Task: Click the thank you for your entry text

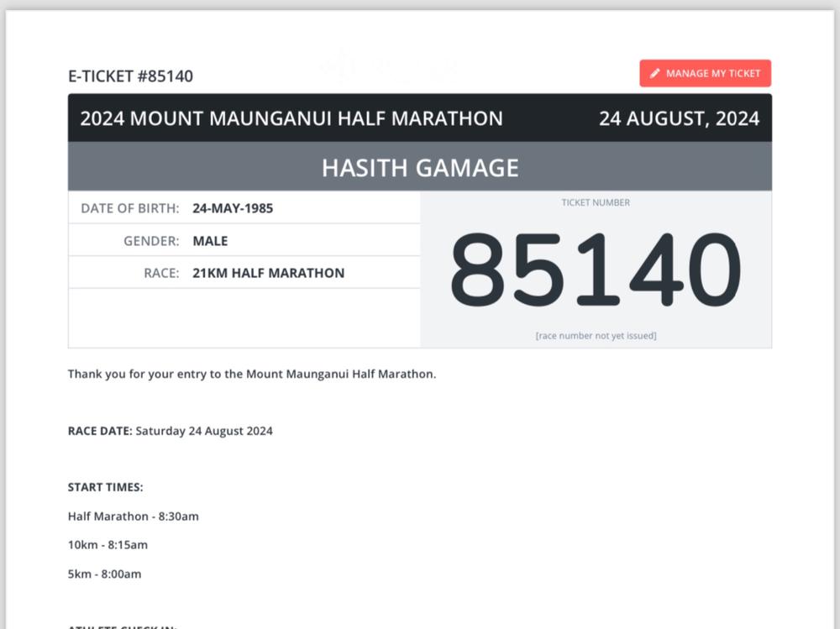Action: tap(252, 375)
